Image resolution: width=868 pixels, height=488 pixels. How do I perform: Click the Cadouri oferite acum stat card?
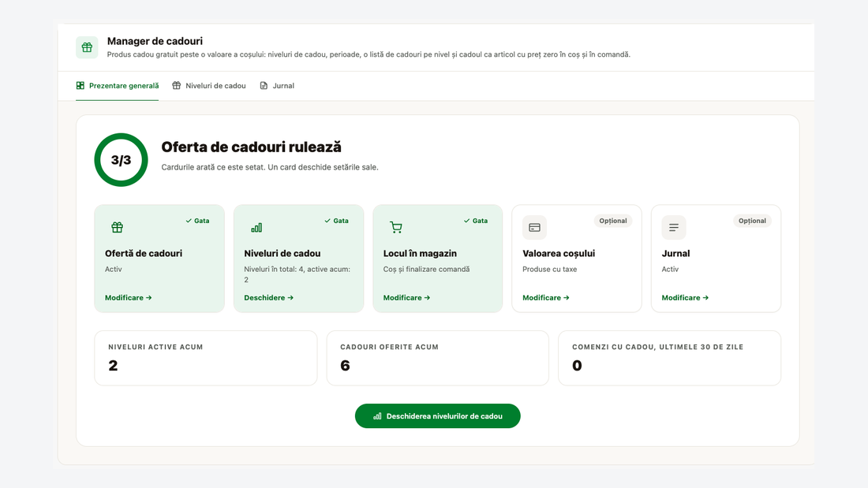(438, 358)
